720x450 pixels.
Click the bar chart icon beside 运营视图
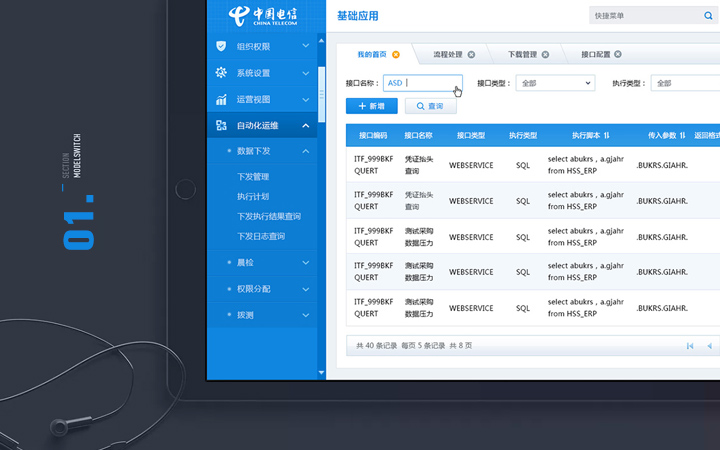[221, 99]
